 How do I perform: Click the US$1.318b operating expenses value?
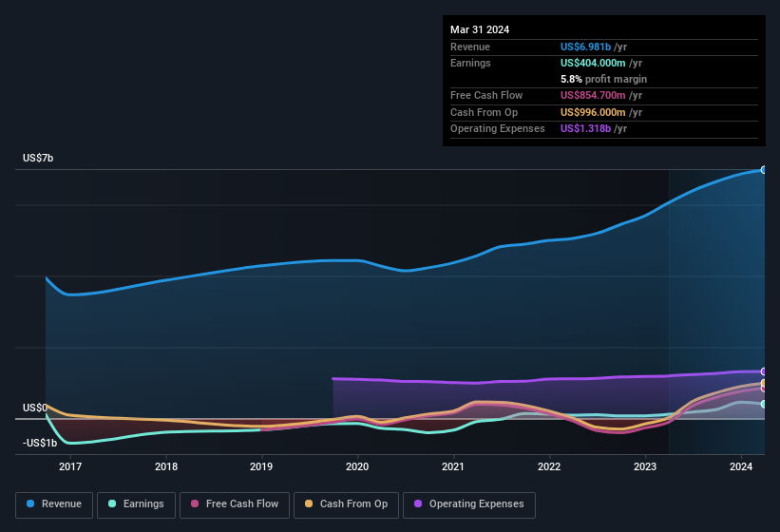pyautogui.click(x=585, y=128)
